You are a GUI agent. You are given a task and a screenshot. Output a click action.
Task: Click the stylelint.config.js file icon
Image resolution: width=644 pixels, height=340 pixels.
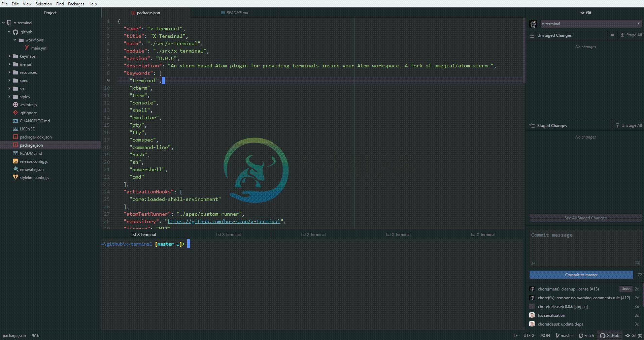(15, 177)
